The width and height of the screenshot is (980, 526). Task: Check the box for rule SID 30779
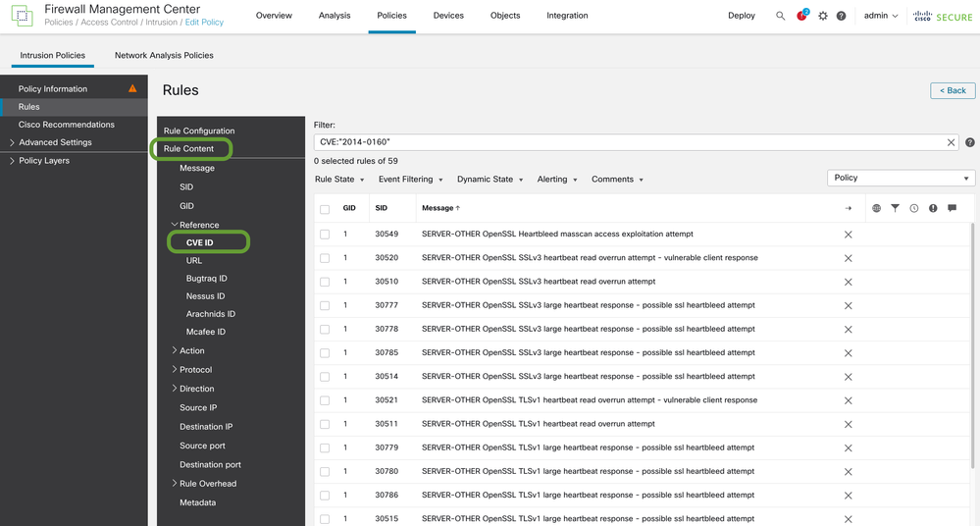(325, 448)
